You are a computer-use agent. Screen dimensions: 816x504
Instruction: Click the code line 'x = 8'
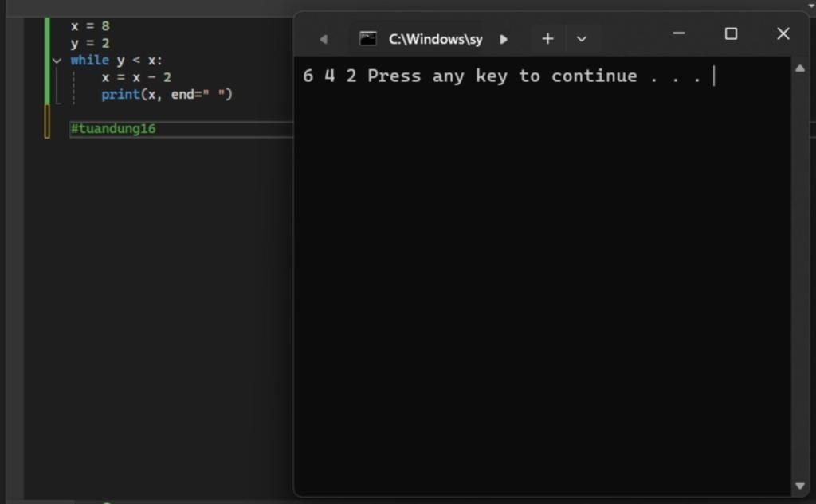point(91,26)
